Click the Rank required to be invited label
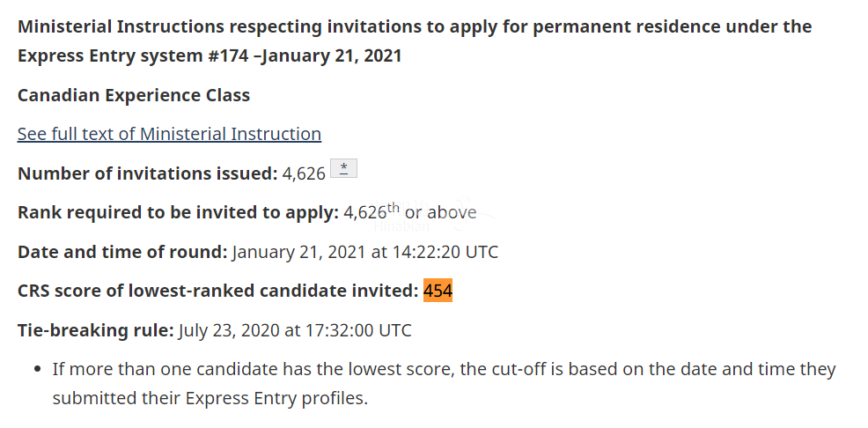Screen dimensions: 868x428 [178, 212]
